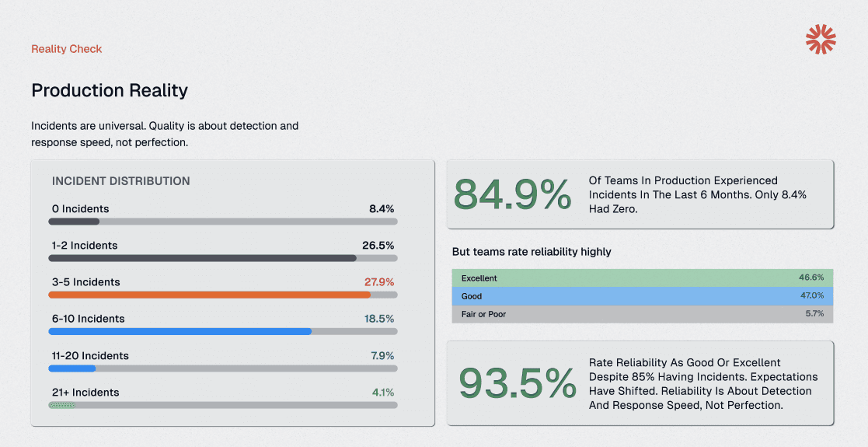
Task: Click the orange starburst logo icon
Action: 821,39
